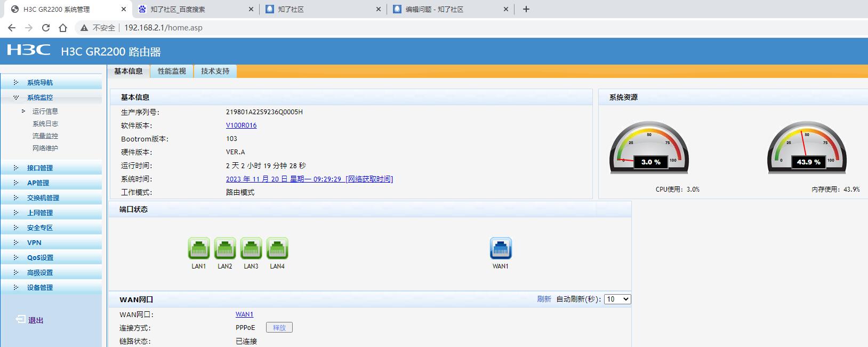
Task: Switch to 知了社区 browser tab
Action: (323, 9)
